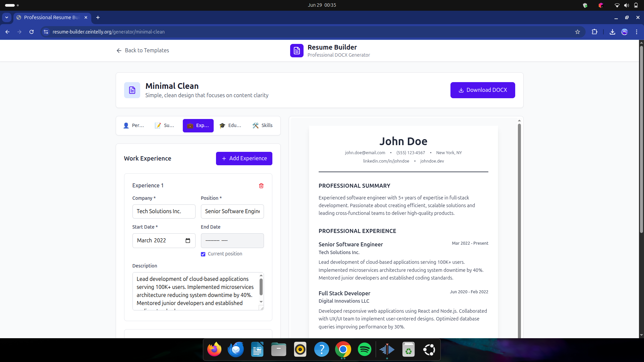Open the Start Date calendar picker icon
Image resolution: width=644 pixels, height=362 pixels.
click(188, 241)
